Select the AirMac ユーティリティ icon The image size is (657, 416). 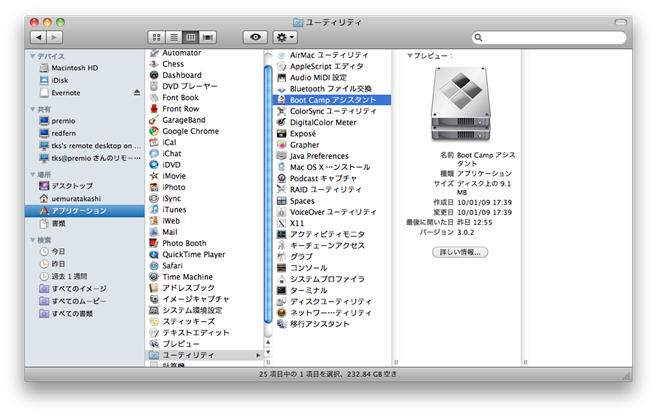282,55
